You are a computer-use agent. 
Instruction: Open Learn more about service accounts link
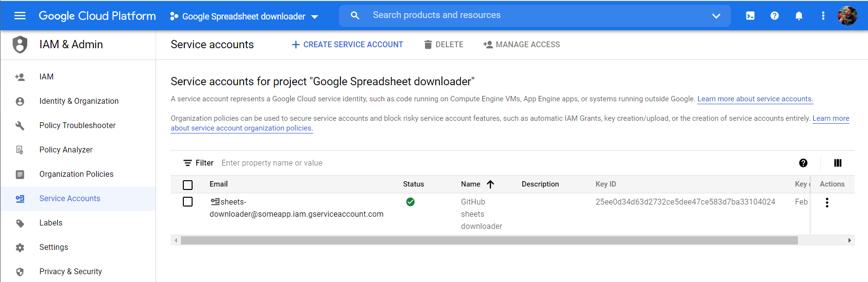tap(755, 99)
